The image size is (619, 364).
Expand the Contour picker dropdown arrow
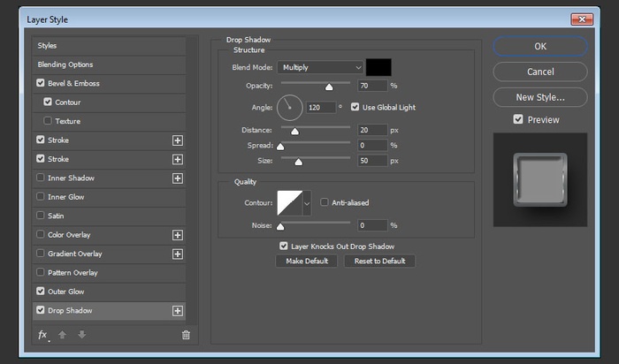(308, 204)
